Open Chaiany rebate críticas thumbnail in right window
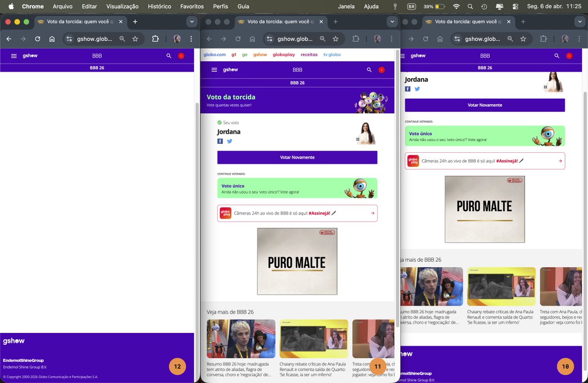 501,286
